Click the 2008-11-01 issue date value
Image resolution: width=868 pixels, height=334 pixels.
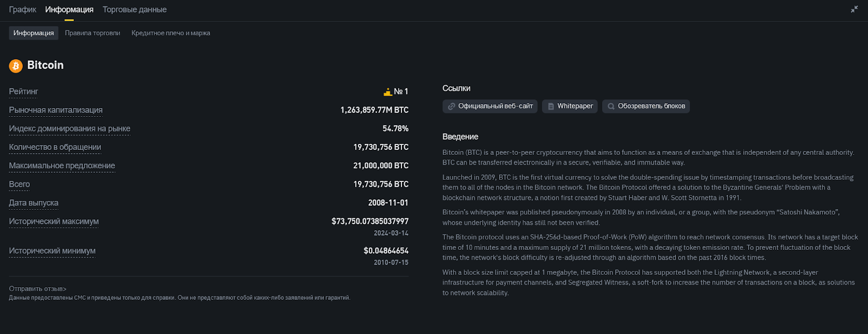[388, 203]
